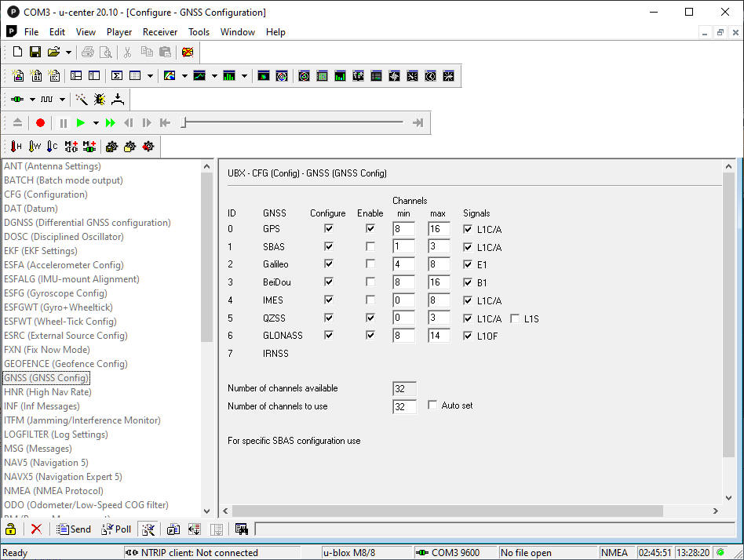The image size is (744, 560).
Task: Click the red X cancel icon
Action: pos(36,529)
